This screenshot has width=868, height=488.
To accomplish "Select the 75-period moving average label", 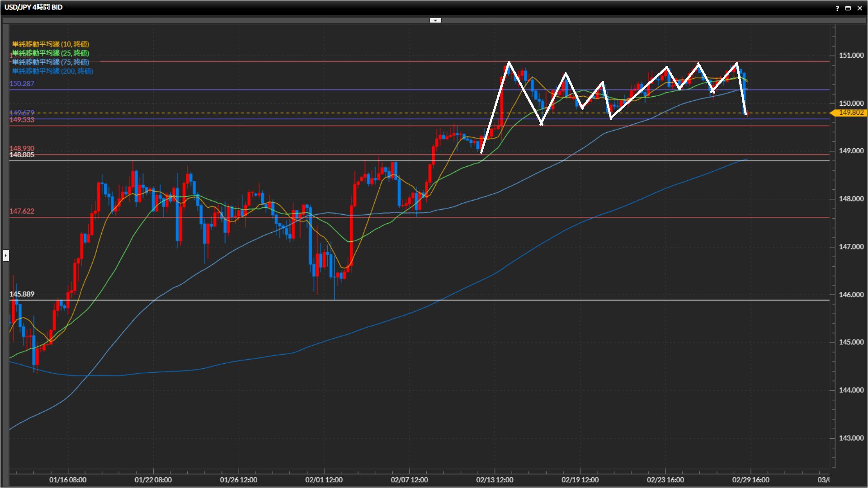I will 50,62.
